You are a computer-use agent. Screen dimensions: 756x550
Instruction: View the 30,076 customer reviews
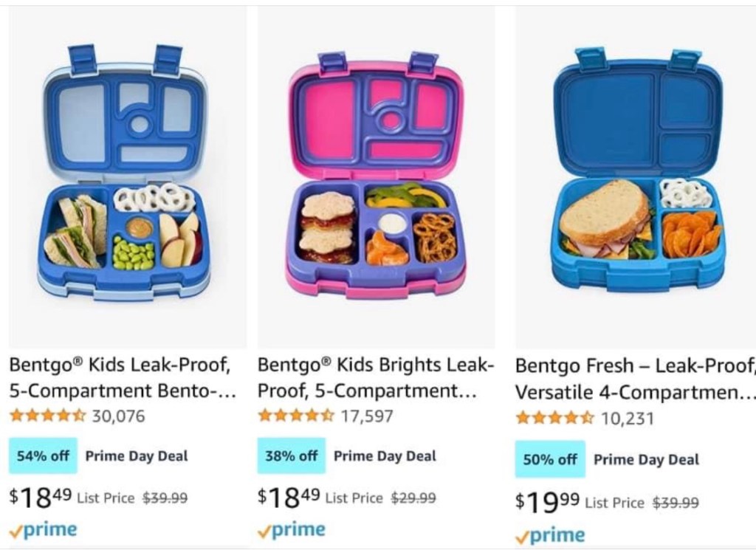click(x=118, y=416)
